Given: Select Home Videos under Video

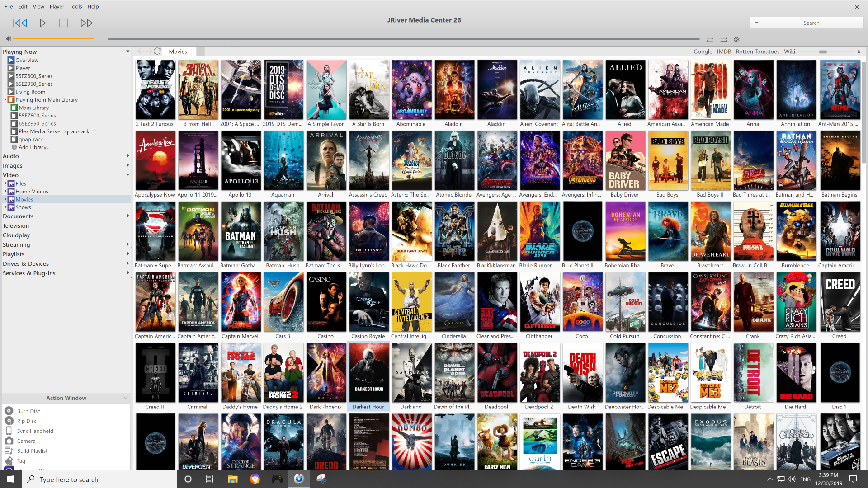Looking at the screenshot, I should coord(32,192).
